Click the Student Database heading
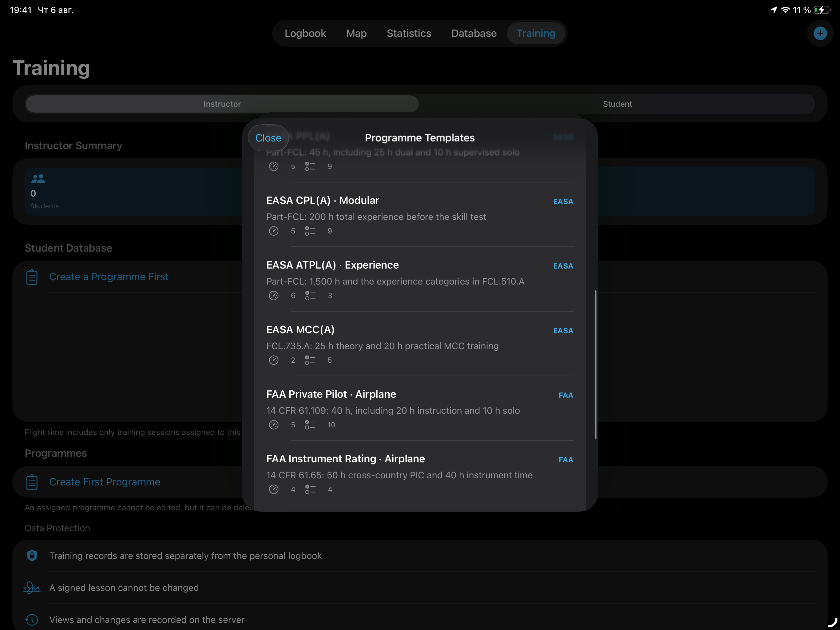The height and width of the screenshot is (630, 840). click(68, 248)
